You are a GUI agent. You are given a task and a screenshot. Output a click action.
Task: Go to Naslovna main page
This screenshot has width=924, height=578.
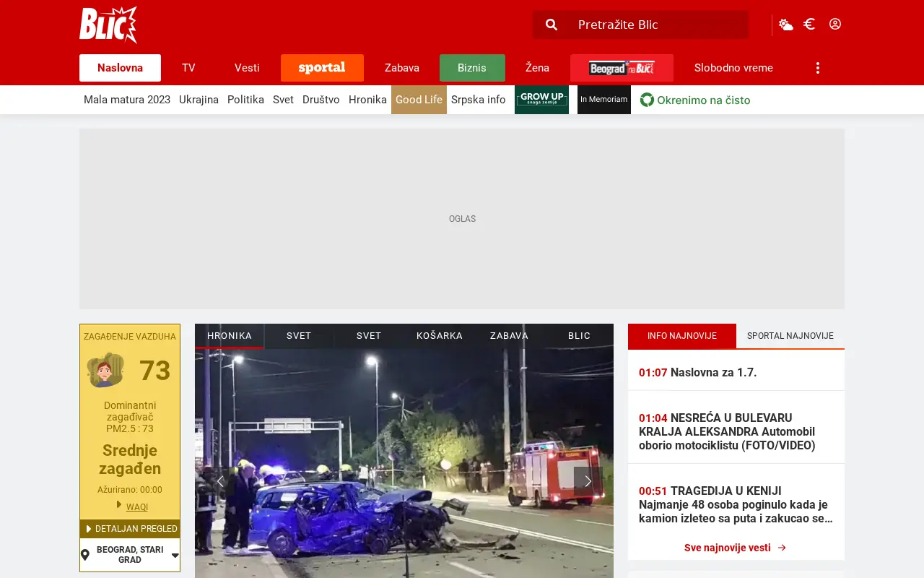(x=120, y=68)
